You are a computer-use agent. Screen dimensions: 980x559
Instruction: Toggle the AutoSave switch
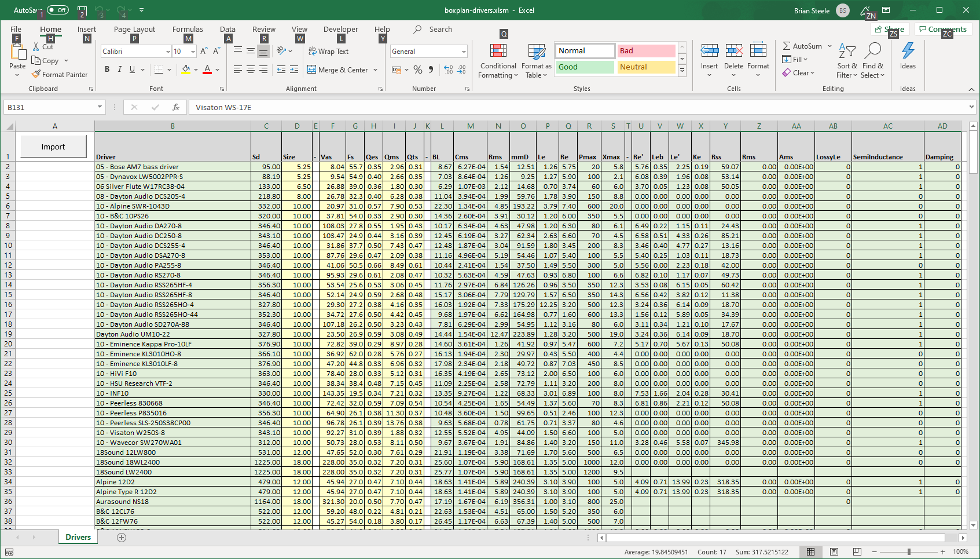click(57, 10)
